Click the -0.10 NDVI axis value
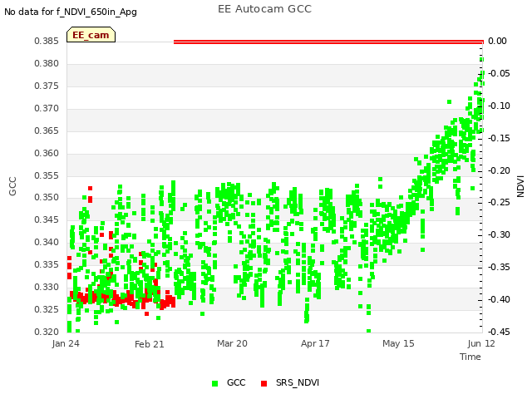Image resolution: width=532 pixels, height=399 pixels. point(499,106)
